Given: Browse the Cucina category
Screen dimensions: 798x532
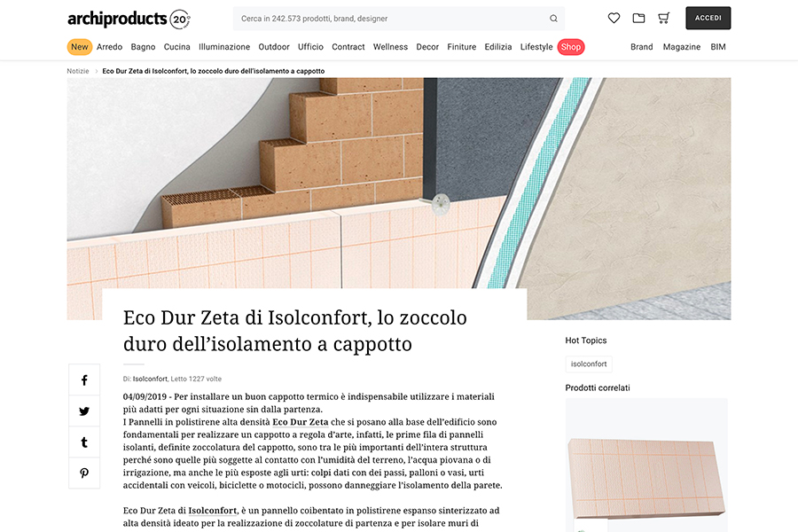Looking at the screenshot, I should 176,46.
